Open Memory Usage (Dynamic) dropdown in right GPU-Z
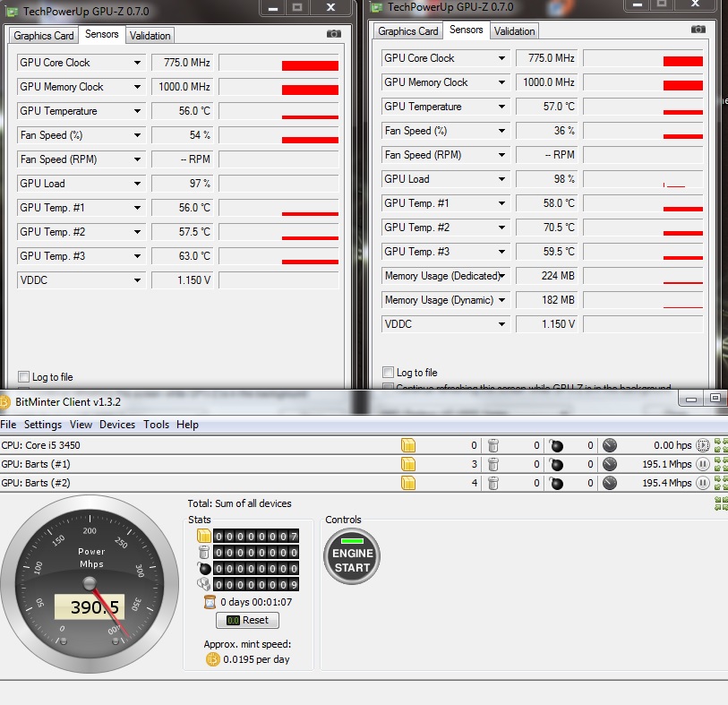This screenshot has height=705, width=728. coord(501,299)
